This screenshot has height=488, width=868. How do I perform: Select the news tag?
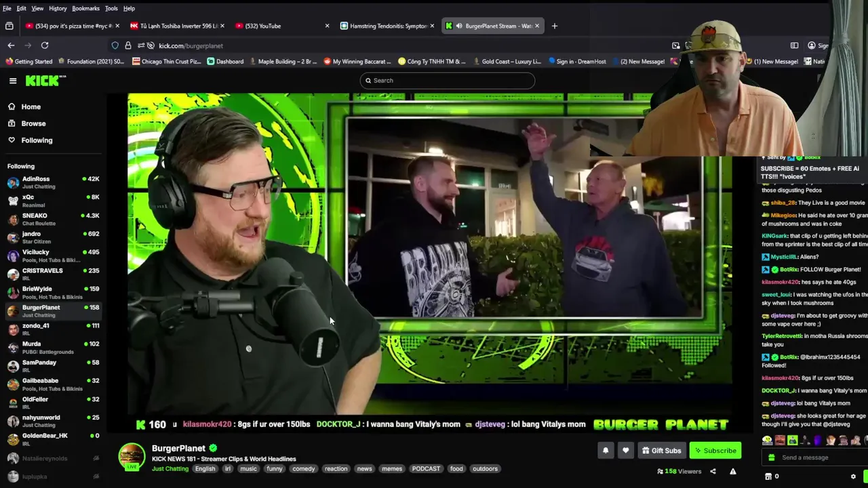364,469
